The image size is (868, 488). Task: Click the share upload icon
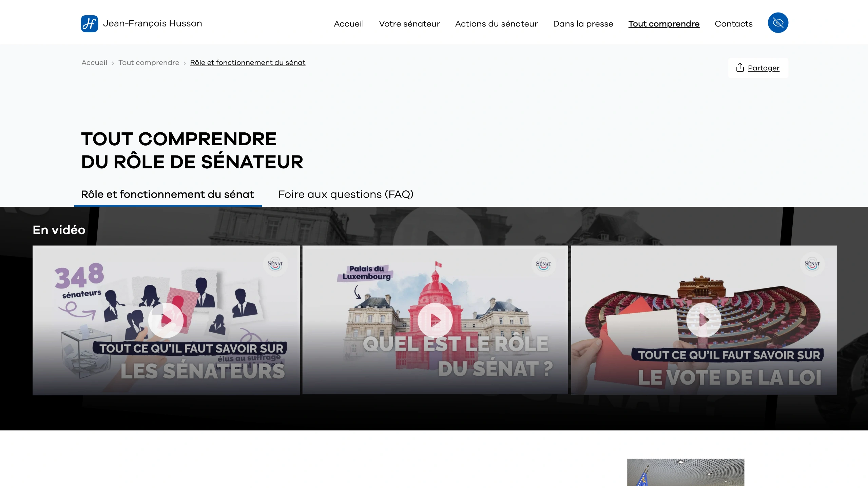point(740,68)
